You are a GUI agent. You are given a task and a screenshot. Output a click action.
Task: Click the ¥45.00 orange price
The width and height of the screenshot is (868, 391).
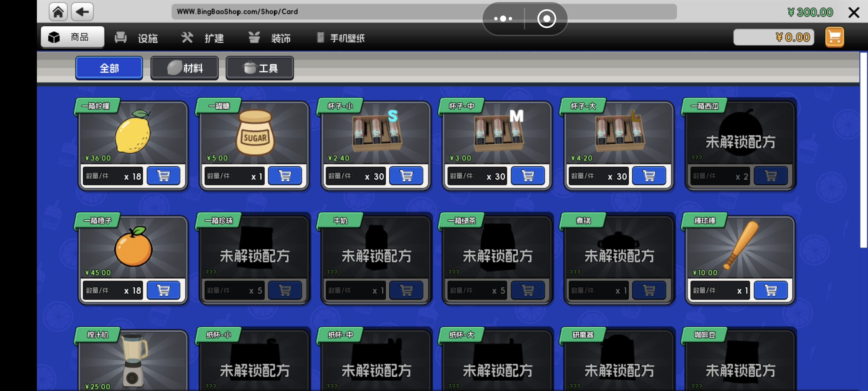click(98, 272)
